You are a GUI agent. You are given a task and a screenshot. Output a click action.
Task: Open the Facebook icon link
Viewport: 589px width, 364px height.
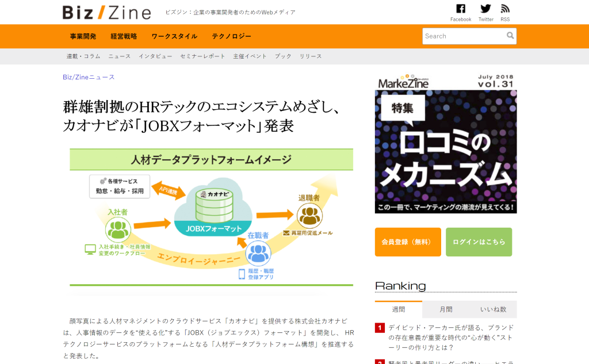click(x=461, y=9)
